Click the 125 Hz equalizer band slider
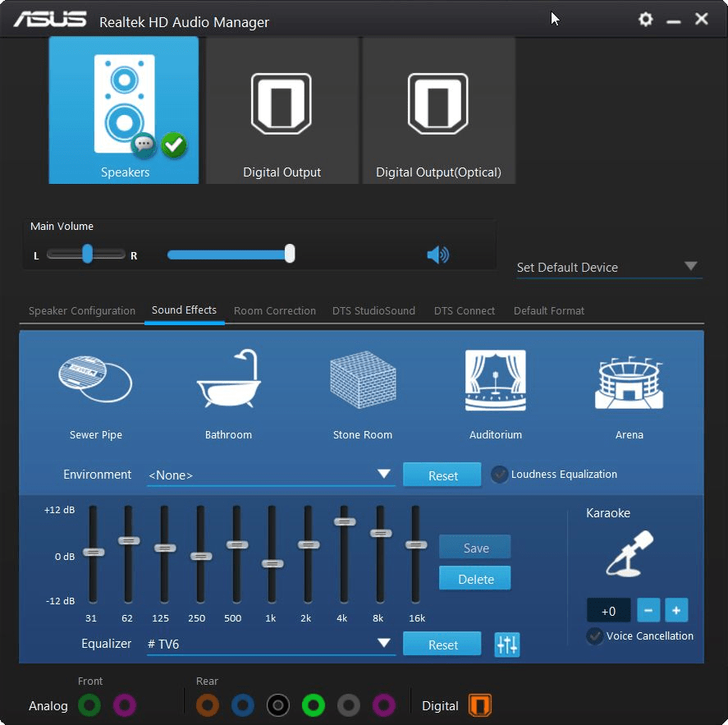This screenshot has height=725, width=728. click(x=165, y=548)
